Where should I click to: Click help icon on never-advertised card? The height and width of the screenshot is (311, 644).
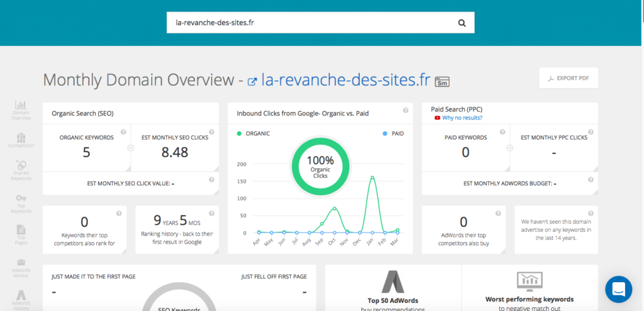[x=591, y=214]
